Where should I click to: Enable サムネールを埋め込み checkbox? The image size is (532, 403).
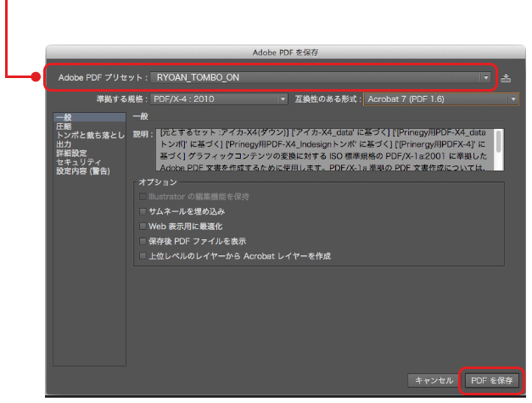[143, 211]
